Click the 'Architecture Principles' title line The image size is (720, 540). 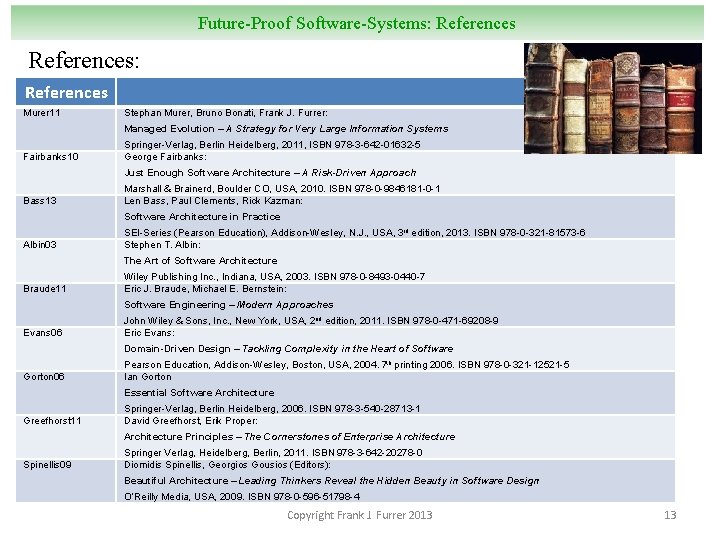290,437
